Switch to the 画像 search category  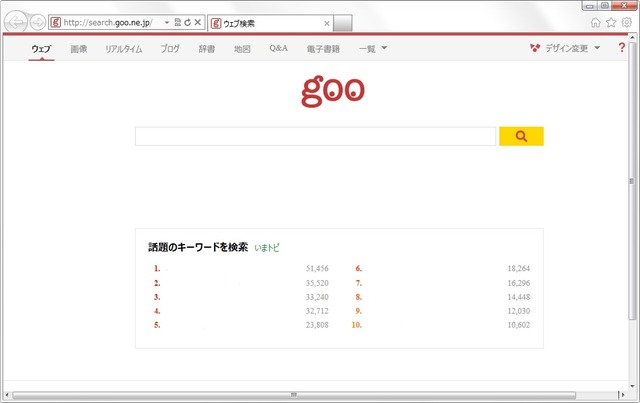pos(79,49)
